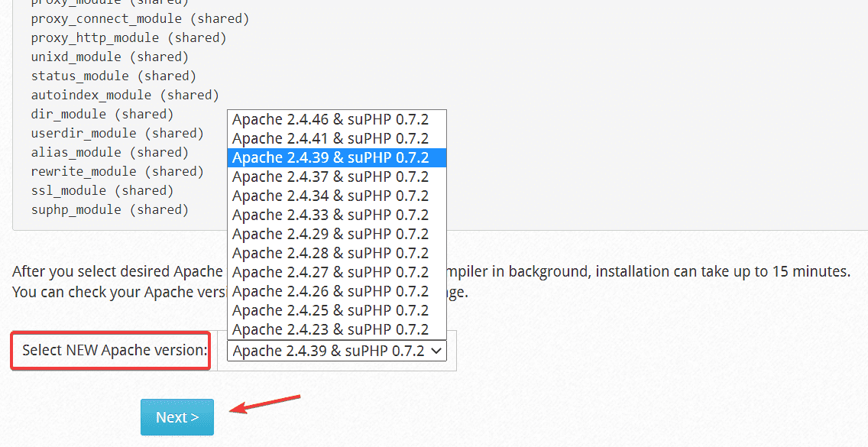This screenshot has height=447, width=868.
Task: Select Apache 2.4.33 & suPHP 0.7.2
Action: coord(331,215)
